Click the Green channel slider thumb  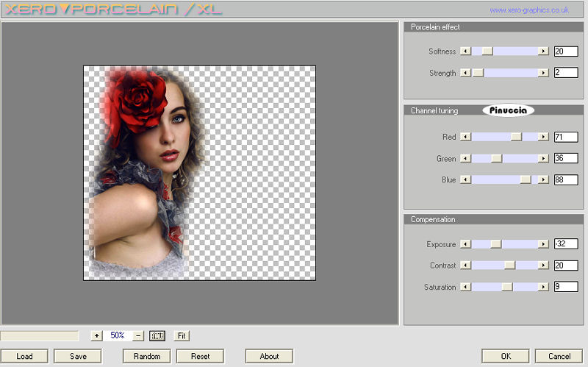click(497, 159)
